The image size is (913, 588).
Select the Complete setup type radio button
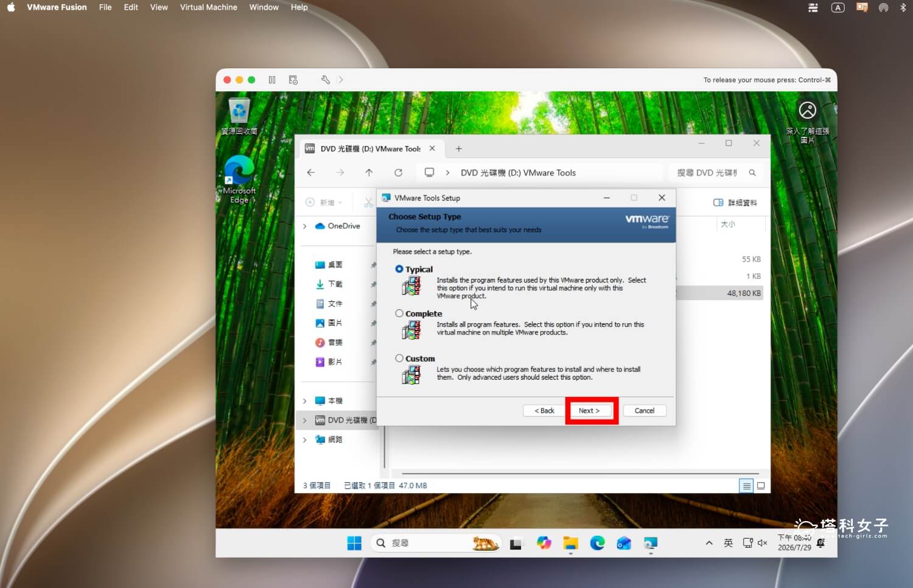tap(399, 313)
